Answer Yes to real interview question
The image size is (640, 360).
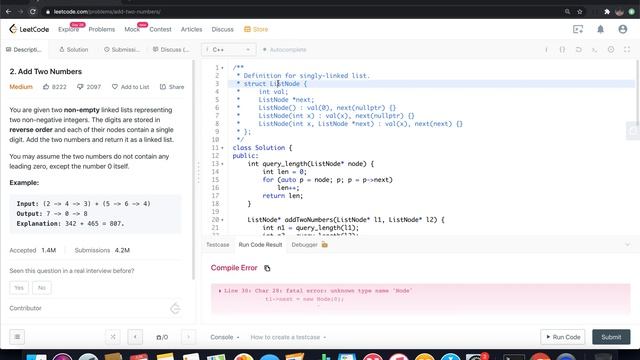19,288
